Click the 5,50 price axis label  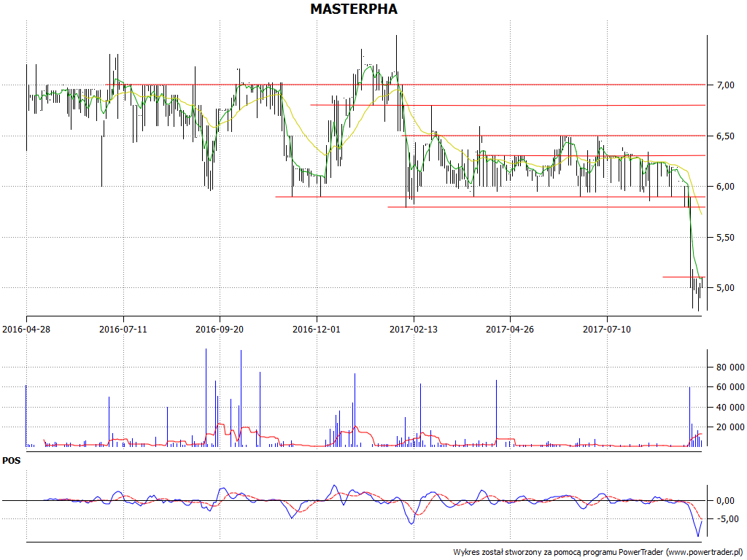726,237
